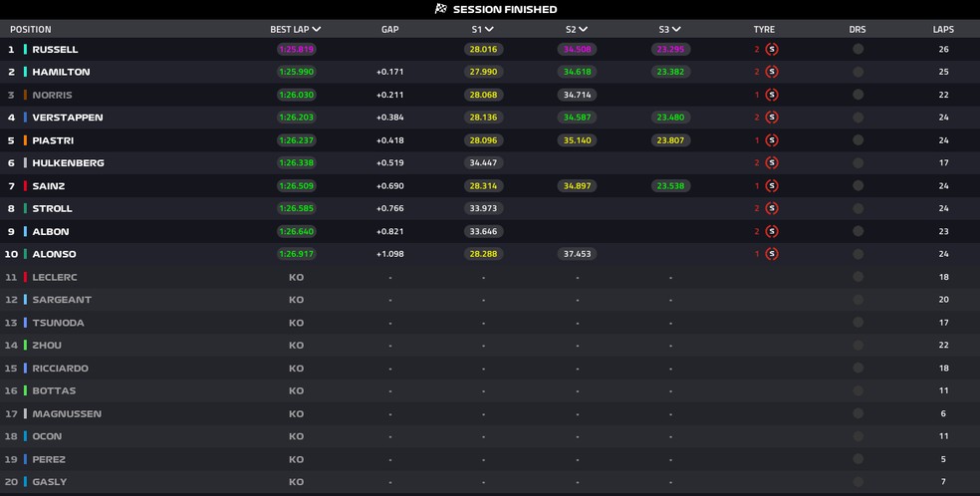The height and width of the screenshot is (496, 980).
Task: Click Russell's soft tyre icon
Action: point(772,49)
